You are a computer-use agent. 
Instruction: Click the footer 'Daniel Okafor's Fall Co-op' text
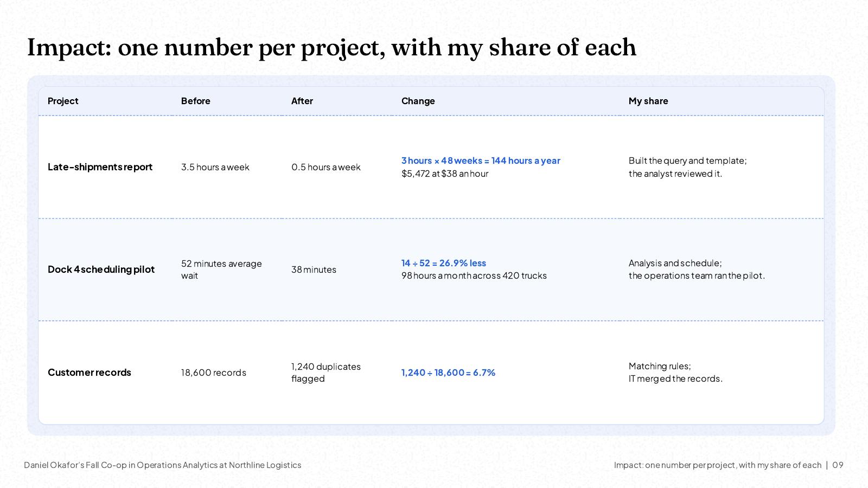coord(162,465)
